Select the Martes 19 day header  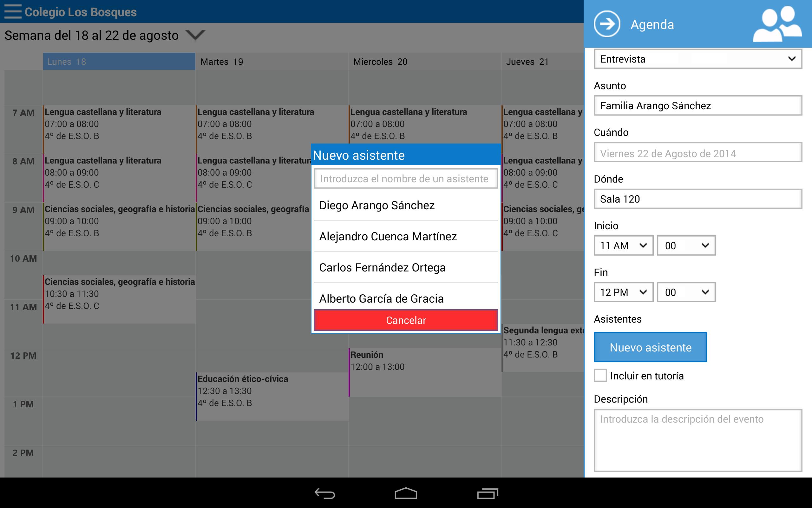[272, 62]
